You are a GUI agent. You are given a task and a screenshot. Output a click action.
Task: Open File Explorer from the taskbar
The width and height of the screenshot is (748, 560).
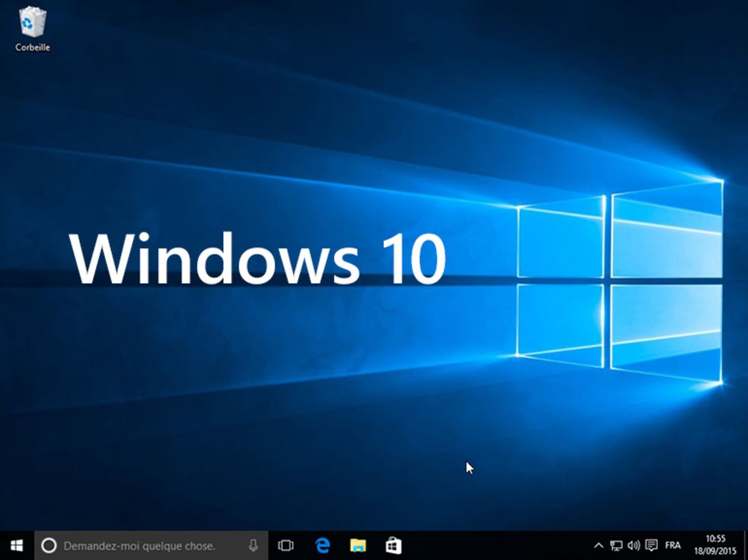click(358, 546)
